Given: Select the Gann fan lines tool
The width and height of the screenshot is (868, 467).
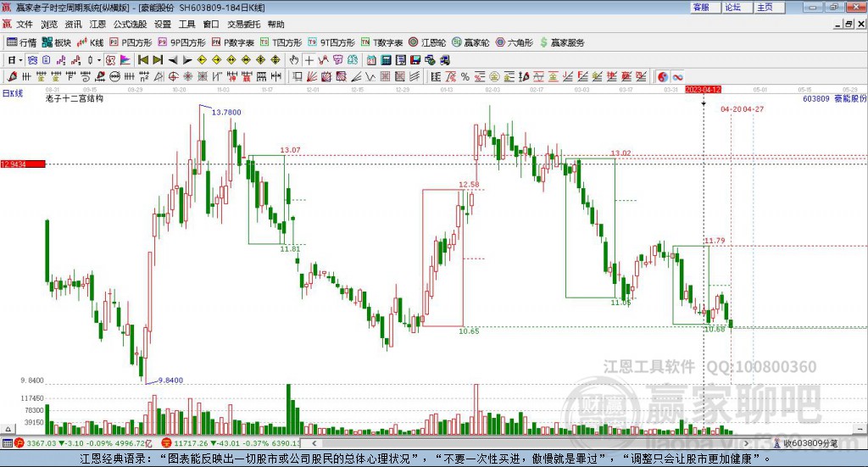Looking at the screenshot, I should click(x=311, y=77).
